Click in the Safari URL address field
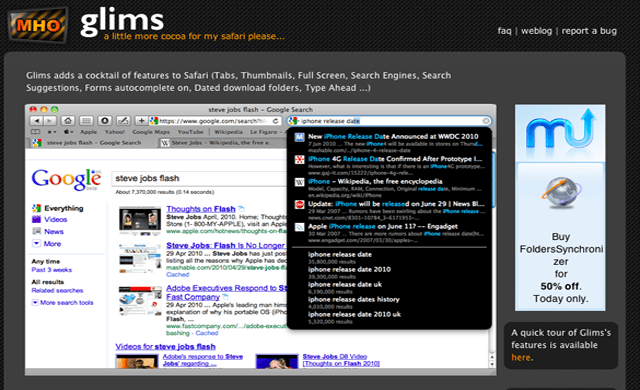Screen dimensions: 640x390 [x=214, y=121]
